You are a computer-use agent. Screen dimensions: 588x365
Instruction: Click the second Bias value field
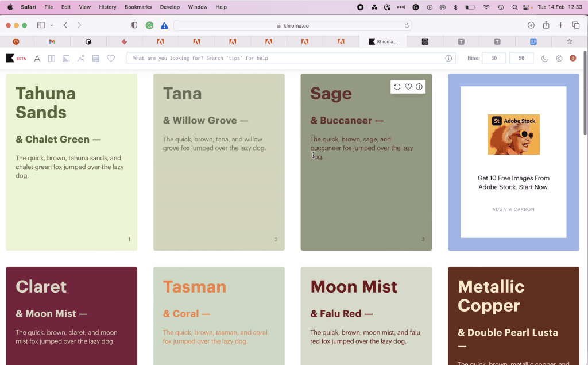521,58
